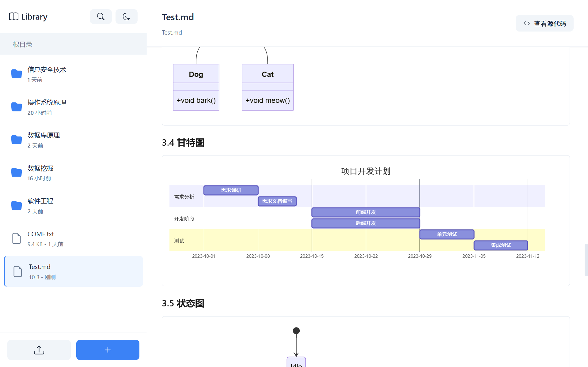This screenshot has height=367, width=588.
Task: Click the COME.txt file icon
Action: [x=16, y=238]
